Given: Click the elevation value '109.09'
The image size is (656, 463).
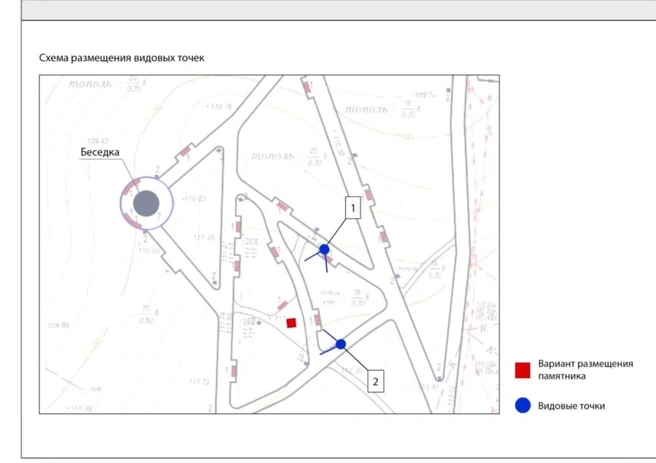Looking at the screenshot, I should pos(59,325).
